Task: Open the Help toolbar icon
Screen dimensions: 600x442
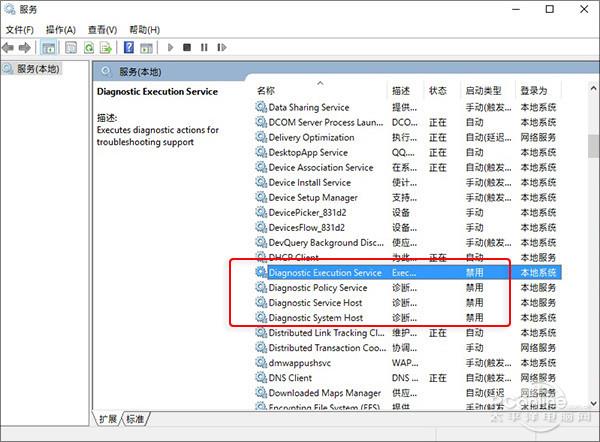Action: click(128, 47)
